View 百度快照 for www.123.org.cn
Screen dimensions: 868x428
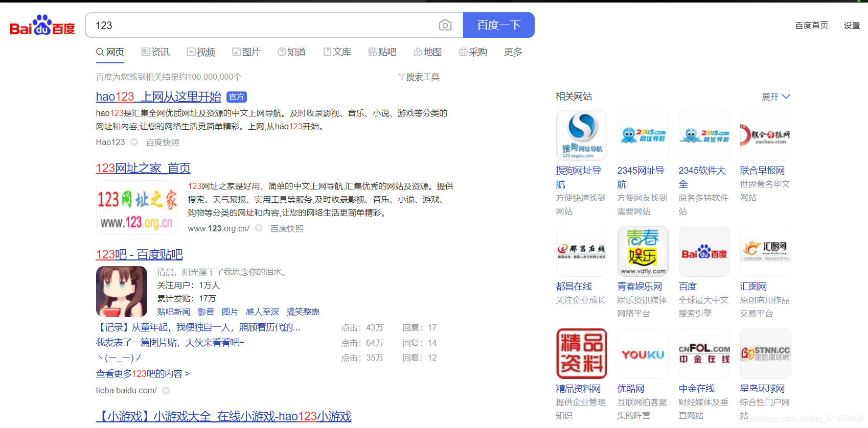[x=287, y=229]
